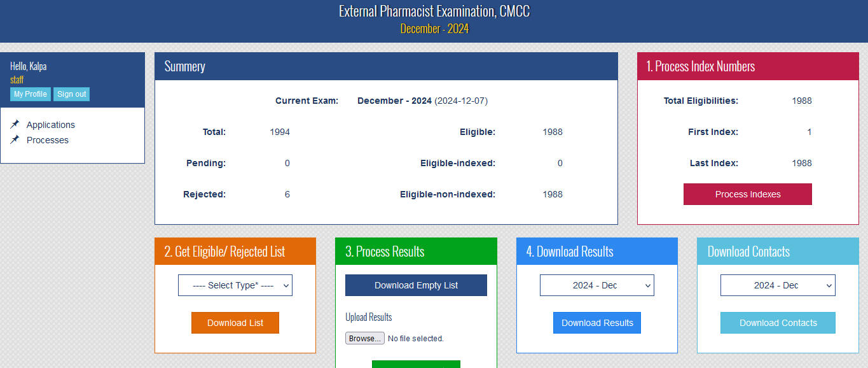Image resolution: width=868 pixels, height=368 pixels.
Task: Click the External Pharmacist Examination page title
Action: tap(434, 11)
